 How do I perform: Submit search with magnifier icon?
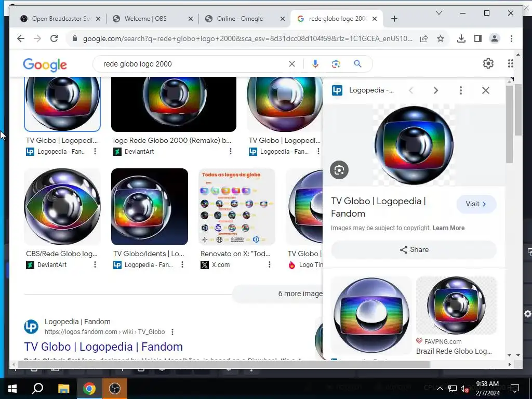click(x=357, y=64)
